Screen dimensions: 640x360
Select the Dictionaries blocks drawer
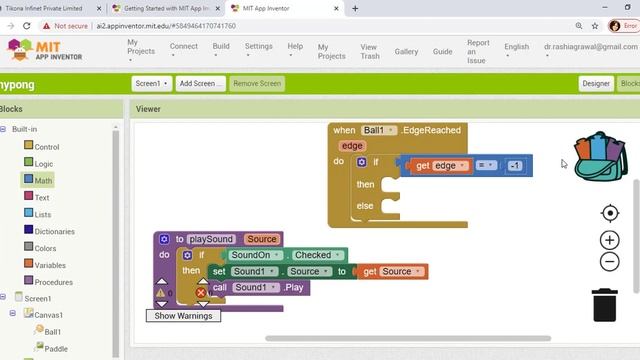pos(49,231)
